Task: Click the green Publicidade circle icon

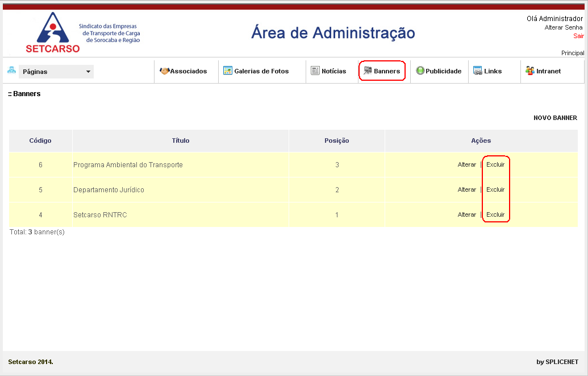Action: coord(420,71)
